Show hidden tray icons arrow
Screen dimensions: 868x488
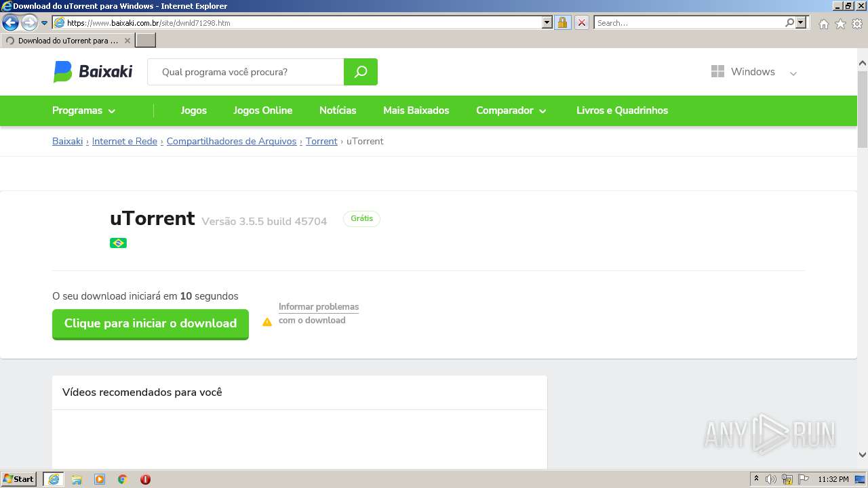(x=756, y=479)
